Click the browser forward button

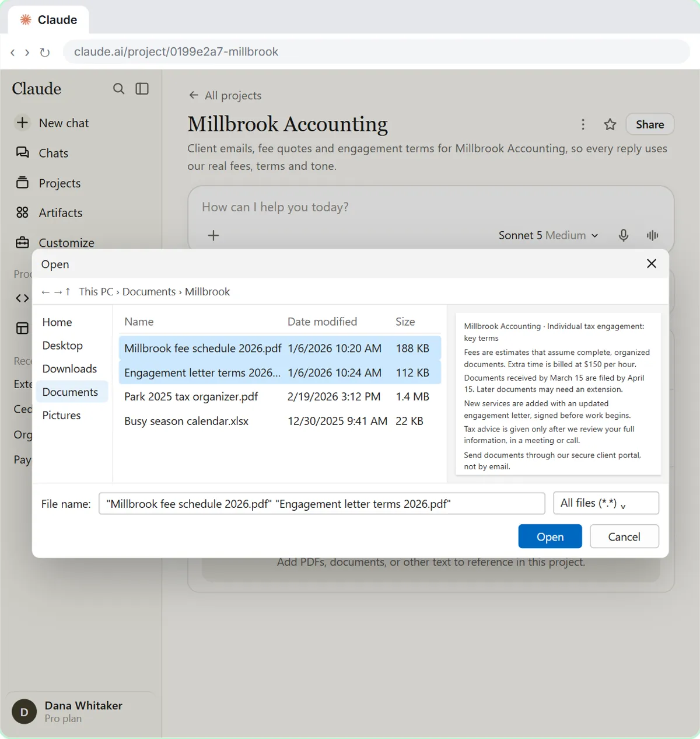[x=27, y=53]
